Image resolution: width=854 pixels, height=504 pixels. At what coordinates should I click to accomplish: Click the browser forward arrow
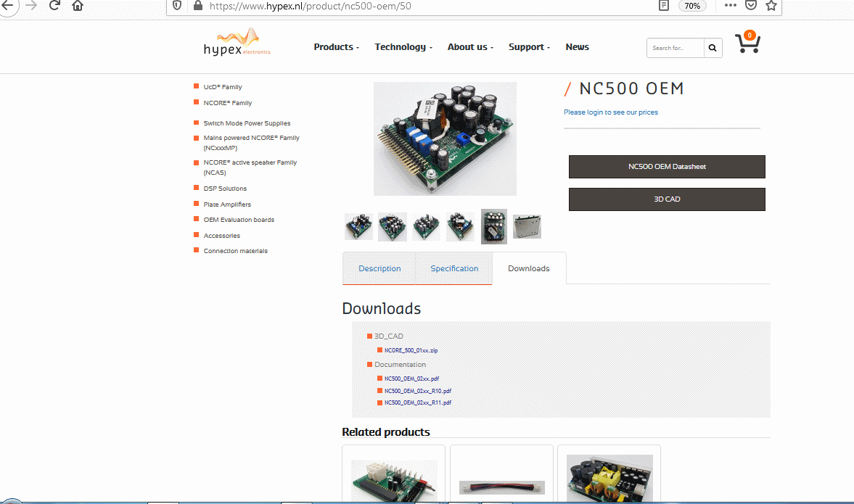click(31, 6)
